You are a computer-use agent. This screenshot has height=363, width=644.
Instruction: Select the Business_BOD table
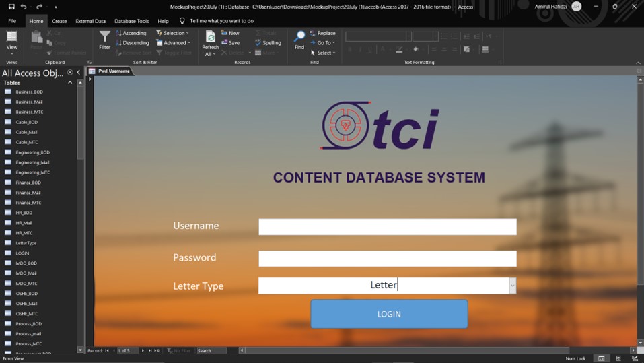29,92
